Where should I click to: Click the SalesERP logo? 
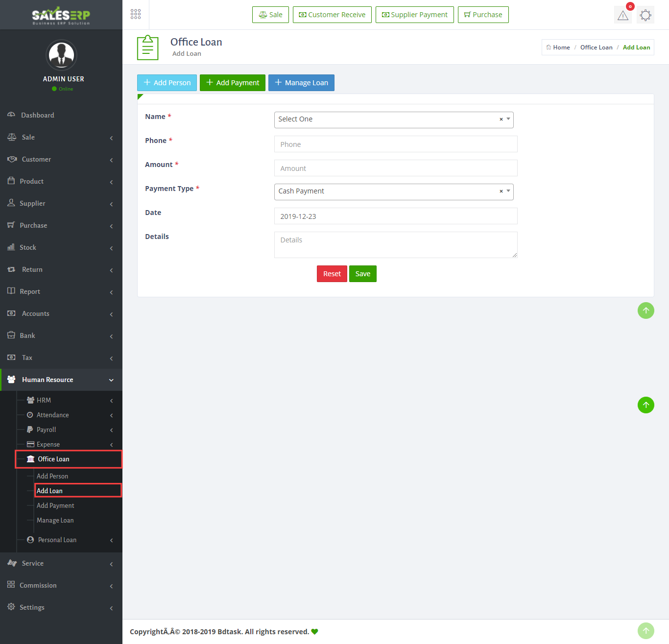(61, 15)
